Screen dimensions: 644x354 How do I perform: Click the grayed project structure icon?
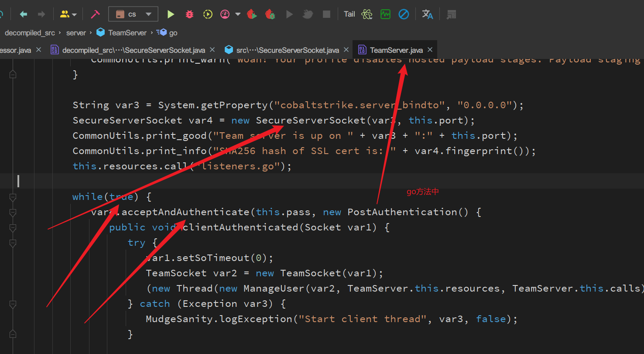click(x=451, y=14)
